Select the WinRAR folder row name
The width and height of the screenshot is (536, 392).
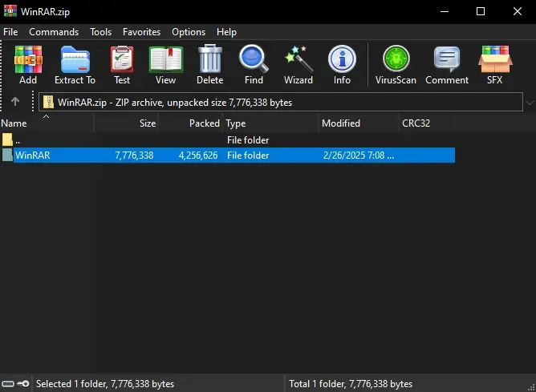[33, 156]
